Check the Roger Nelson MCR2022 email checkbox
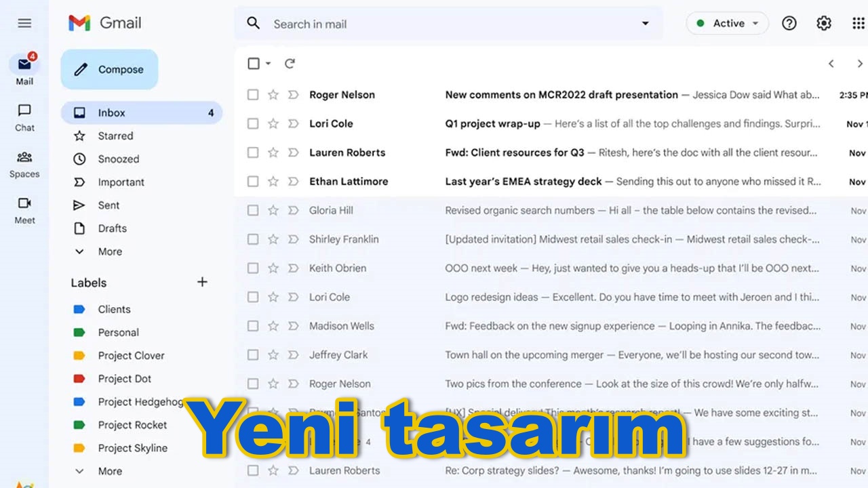 [x=253, y=95]
